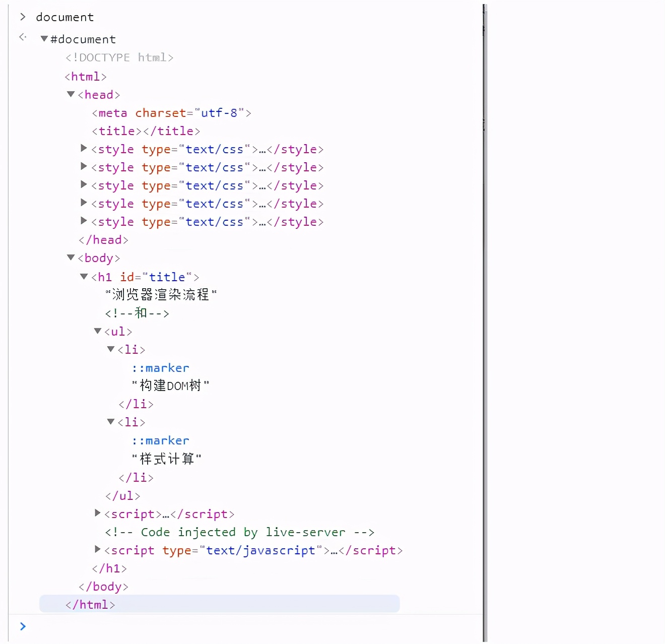Click the 'Code injected by live-server' comment
This screenshot has width=665, height=644.
(240, 532)
